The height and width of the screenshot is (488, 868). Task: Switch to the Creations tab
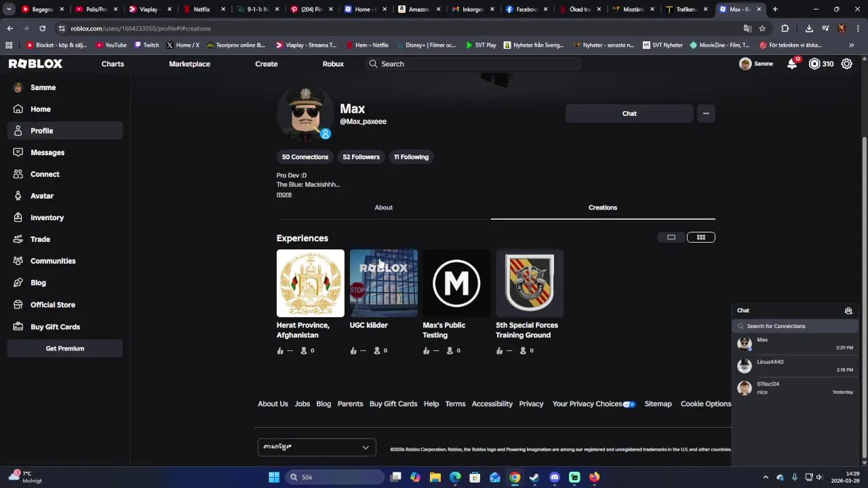(x=603, y=207)
